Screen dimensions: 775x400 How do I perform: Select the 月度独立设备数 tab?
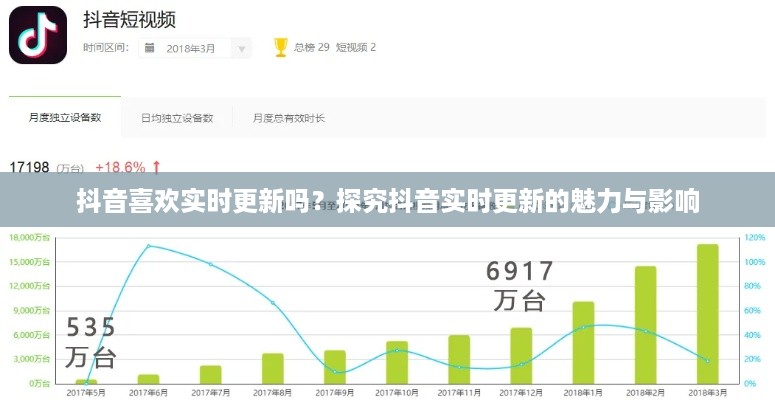pyautogui.click(x=65, y=118)
